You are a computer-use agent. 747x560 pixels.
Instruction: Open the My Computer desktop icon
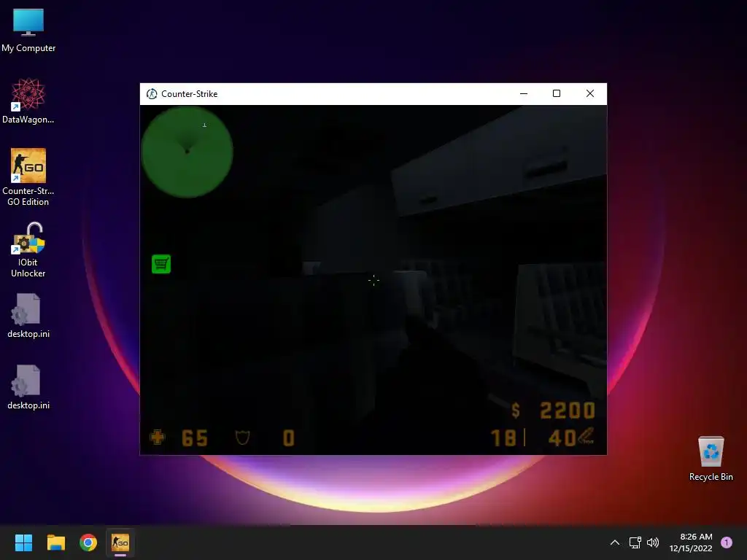point(28,29)
